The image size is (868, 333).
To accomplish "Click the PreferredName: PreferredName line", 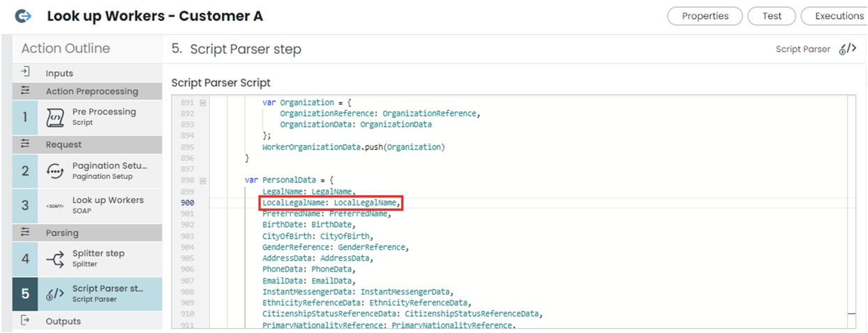I will click(x=327, y=214).
